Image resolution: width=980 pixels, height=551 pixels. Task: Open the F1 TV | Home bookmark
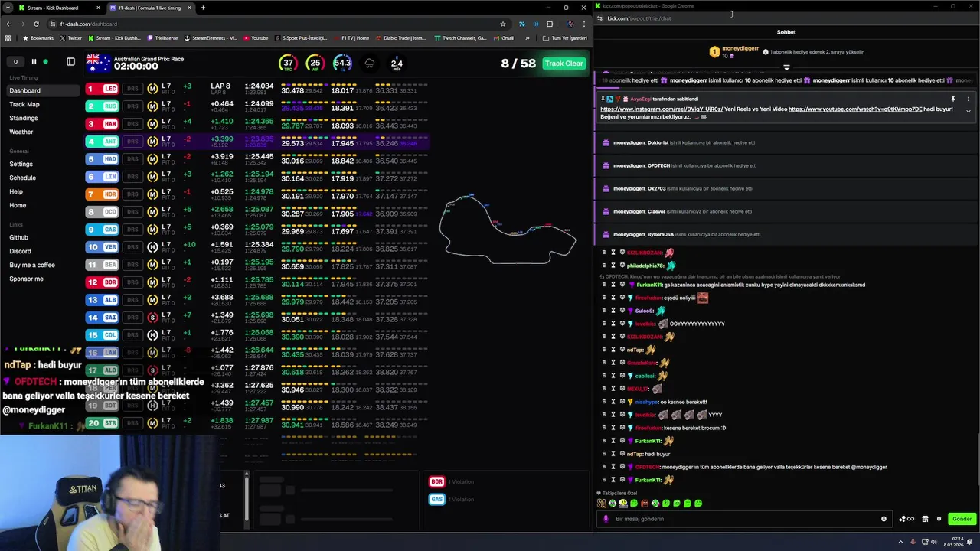point(351,38)
